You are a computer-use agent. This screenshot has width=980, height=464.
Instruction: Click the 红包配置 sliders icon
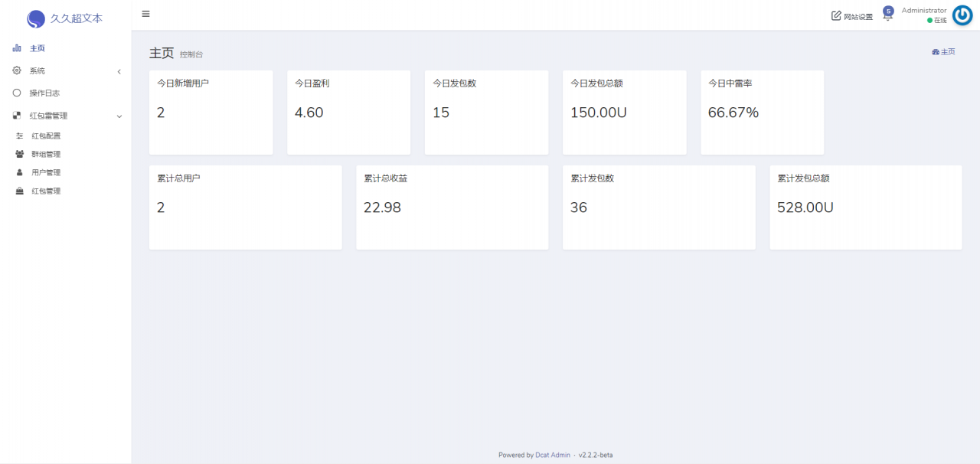(x=20, y=136)
